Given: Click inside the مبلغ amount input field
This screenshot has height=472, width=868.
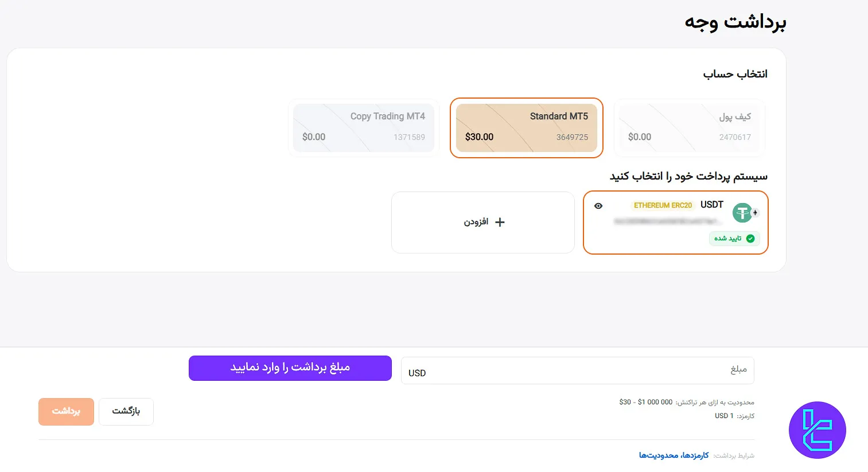Looking at the screenshot, I should pyautogui.click(x=574, y=370).
